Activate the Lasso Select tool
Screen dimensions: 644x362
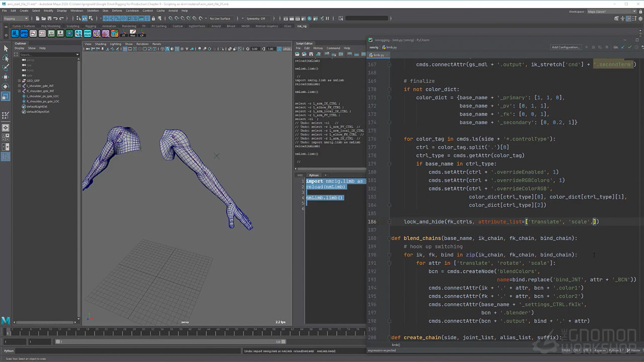(6, 58)
